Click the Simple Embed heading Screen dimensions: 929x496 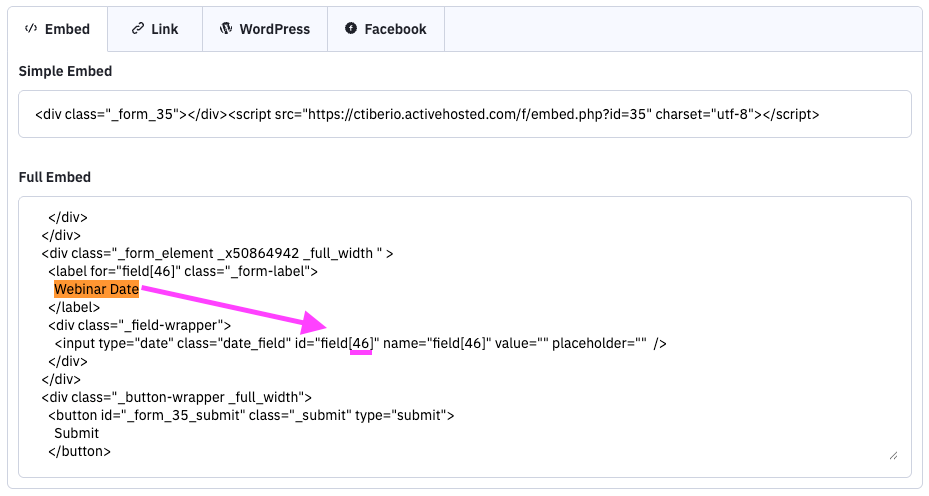(65, 71)
